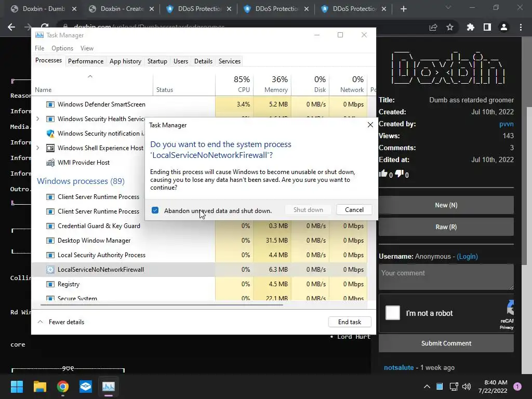Sort processes by Disk column
This screenshot has height=399, width=532.
[311, 84]
